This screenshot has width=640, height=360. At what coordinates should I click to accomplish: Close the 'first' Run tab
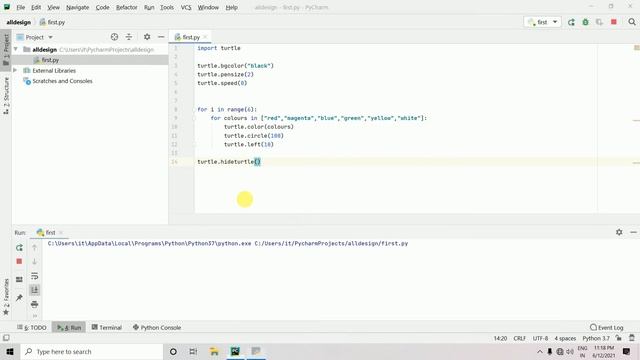(61, 233)
